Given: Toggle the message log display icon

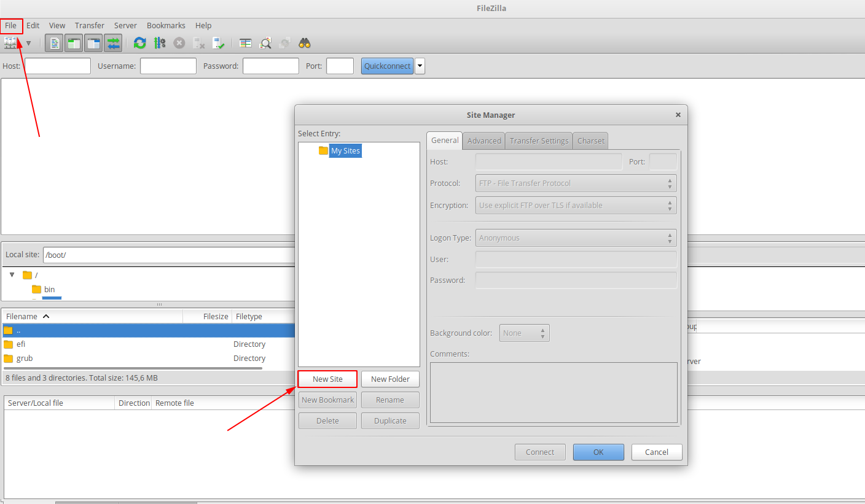Looking at the screenshot, I should click(x=54, y=43).
